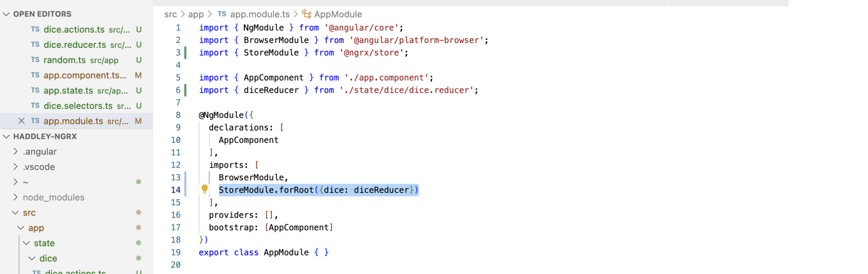Click the src breadcrumb segment

tap(171, 14)
